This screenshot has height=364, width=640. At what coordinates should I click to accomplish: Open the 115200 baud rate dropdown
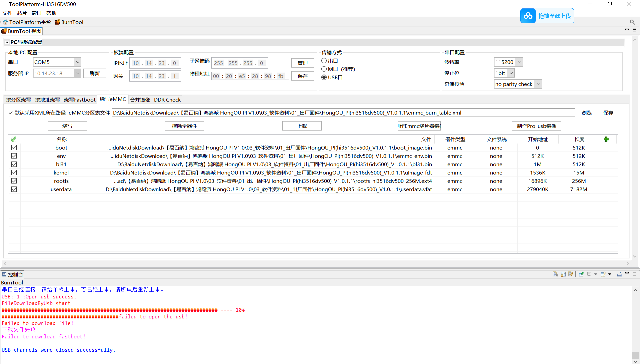(x=519, y=62)
